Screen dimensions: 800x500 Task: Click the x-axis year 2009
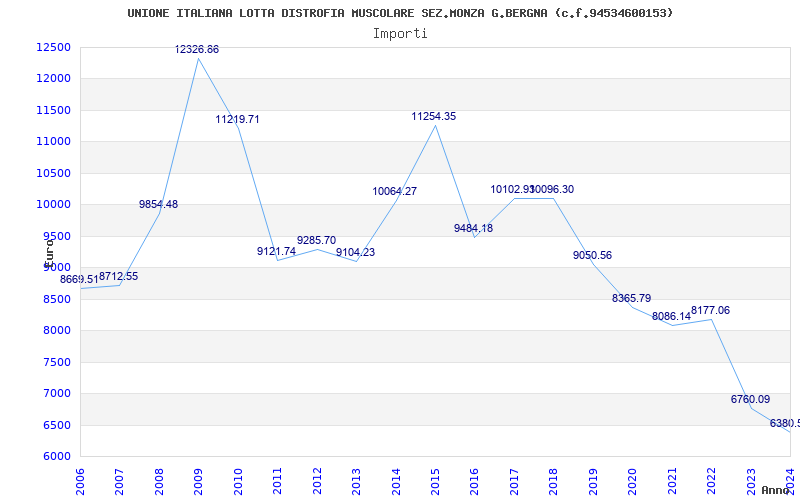click(x=198, y=482)
